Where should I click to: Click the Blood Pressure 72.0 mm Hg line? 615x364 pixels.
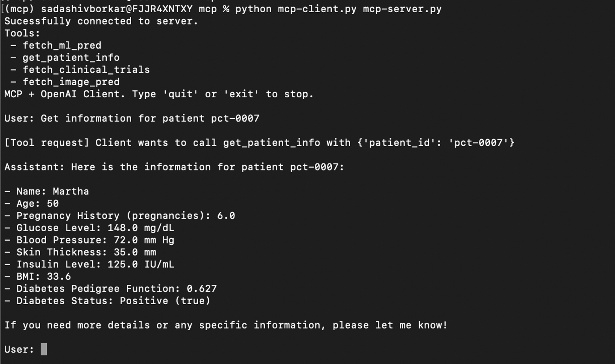pyautogui.click(x=95, y=240)
